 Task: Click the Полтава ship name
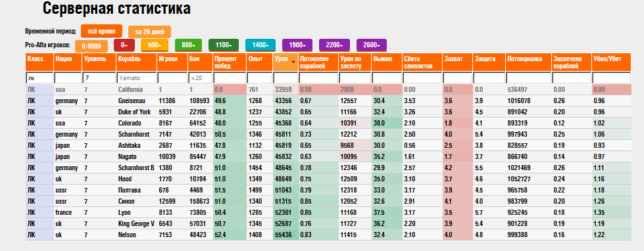[x=129, y=191]
